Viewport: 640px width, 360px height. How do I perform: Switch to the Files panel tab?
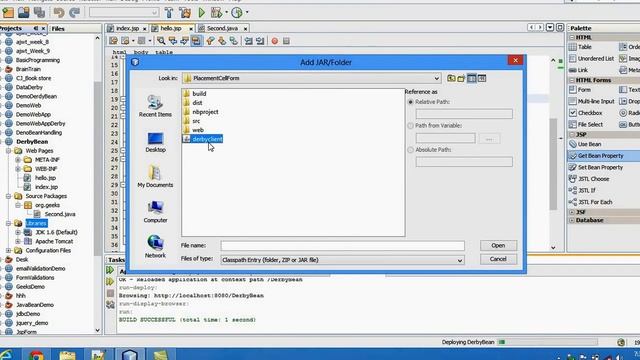58,29
